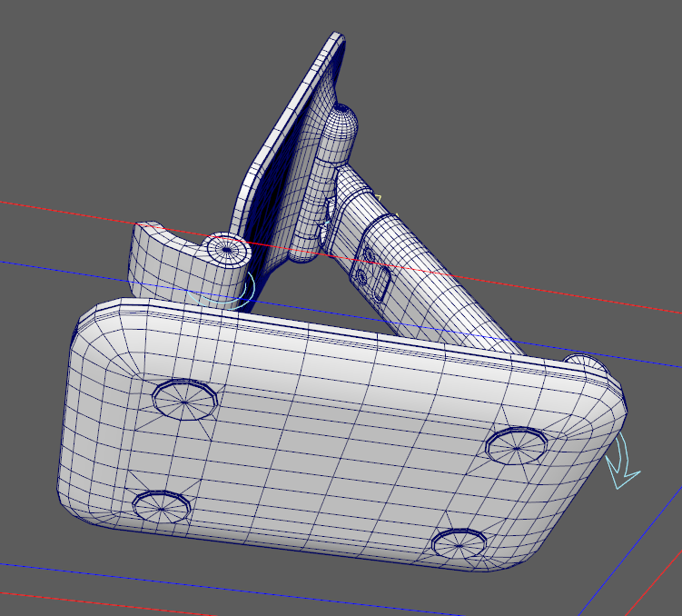This screenshot has height=616, width=682.
Task: Click the cyan double-arrow rotation gizmo beside the base
Action: point(623,461)
